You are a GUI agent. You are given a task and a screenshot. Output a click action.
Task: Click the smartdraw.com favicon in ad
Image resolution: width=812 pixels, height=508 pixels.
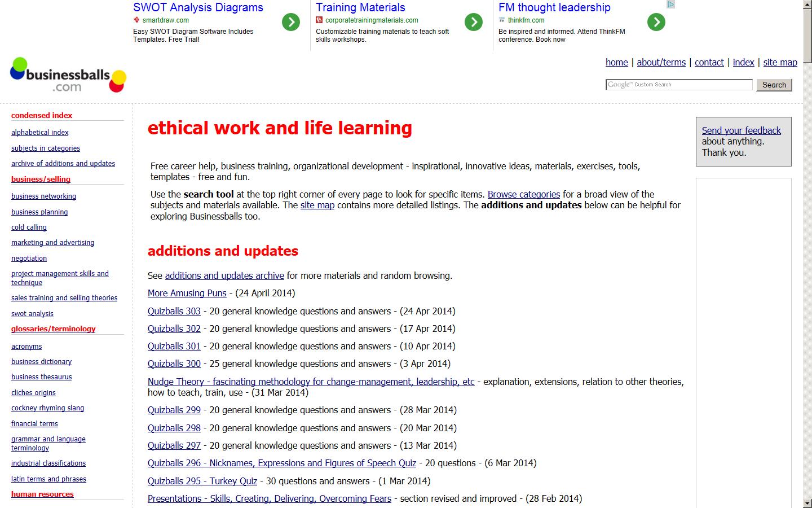point(136,20)
